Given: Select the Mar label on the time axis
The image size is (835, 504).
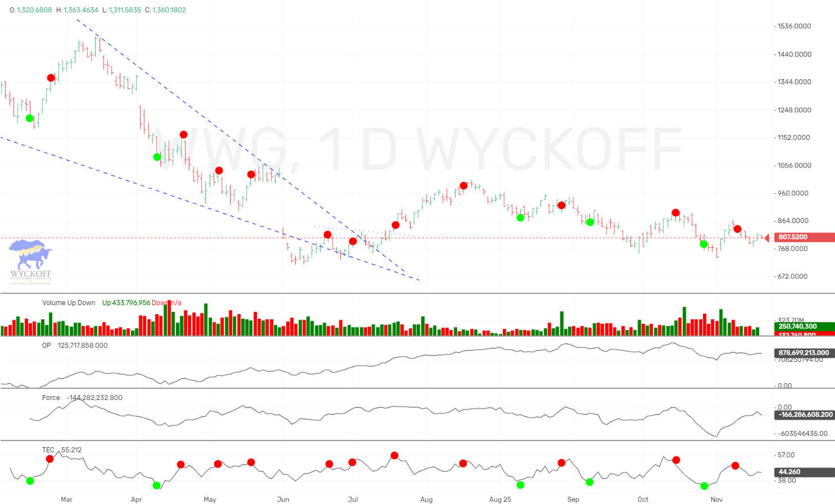Looking at the screenshot, I should 66,499.
